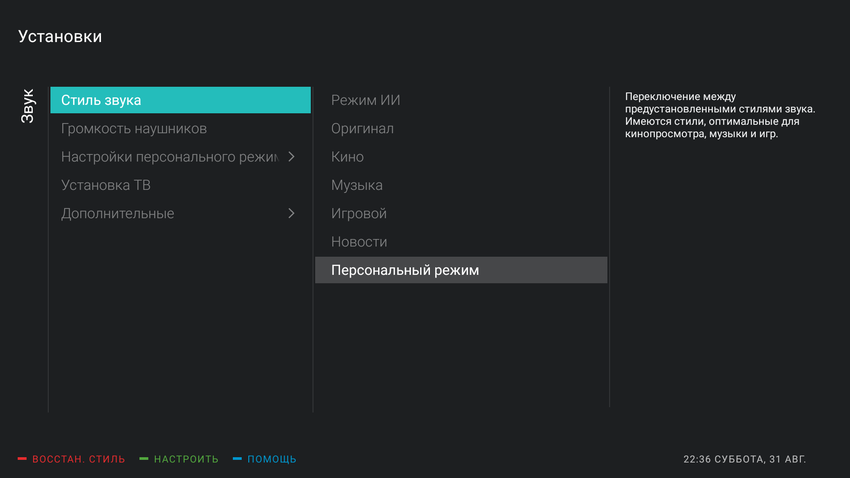Screen dimensions: 850x478
Task: Open Громкость наушников setting
Action: [x=134, y=129]
